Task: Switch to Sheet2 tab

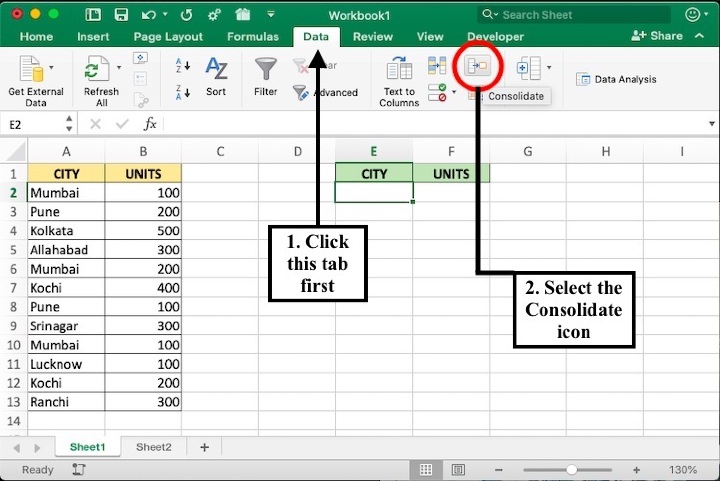Action: 153,447
